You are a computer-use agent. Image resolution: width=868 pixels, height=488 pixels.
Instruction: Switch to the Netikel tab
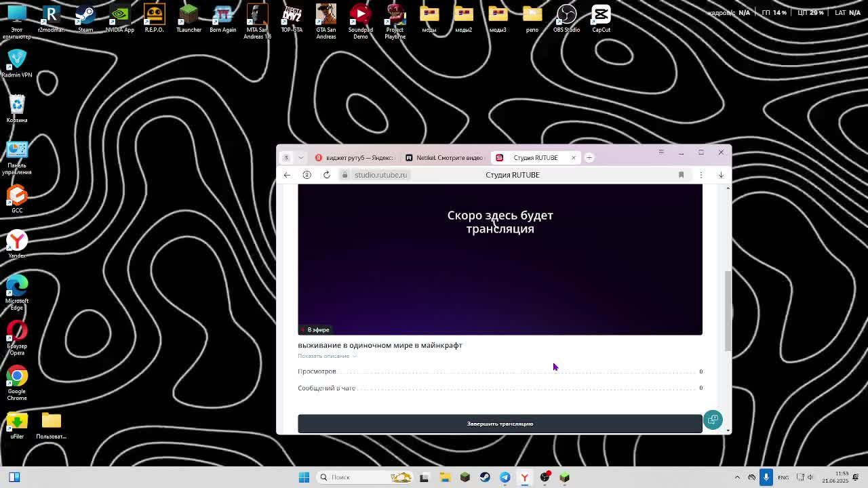[444, 157]
